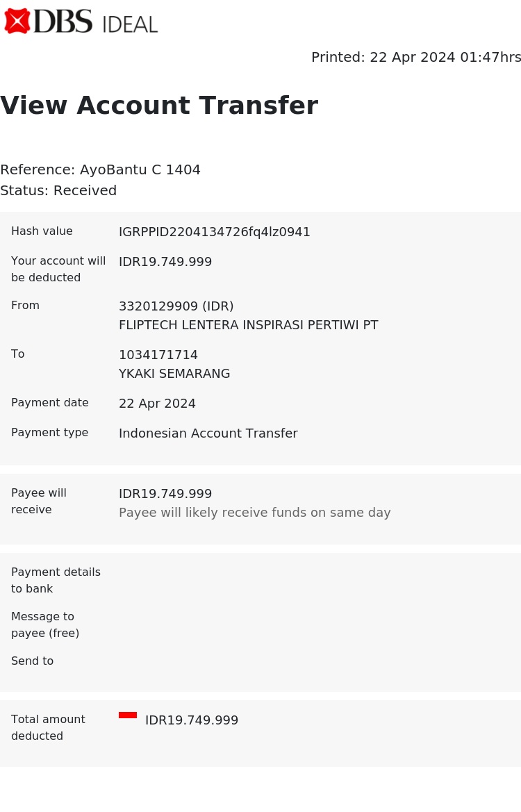Click the Message to payee (free) label
Viewport: 521px width, 812px height.
point(45,624)
